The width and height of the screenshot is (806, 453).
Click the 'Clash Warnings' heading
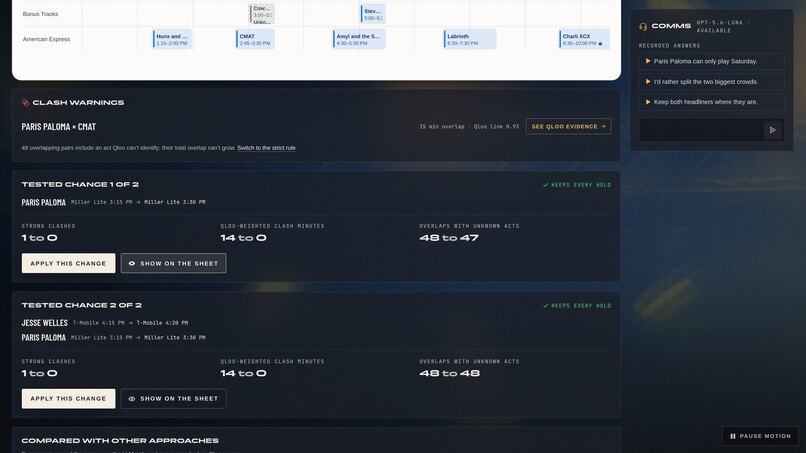point(78,102)
